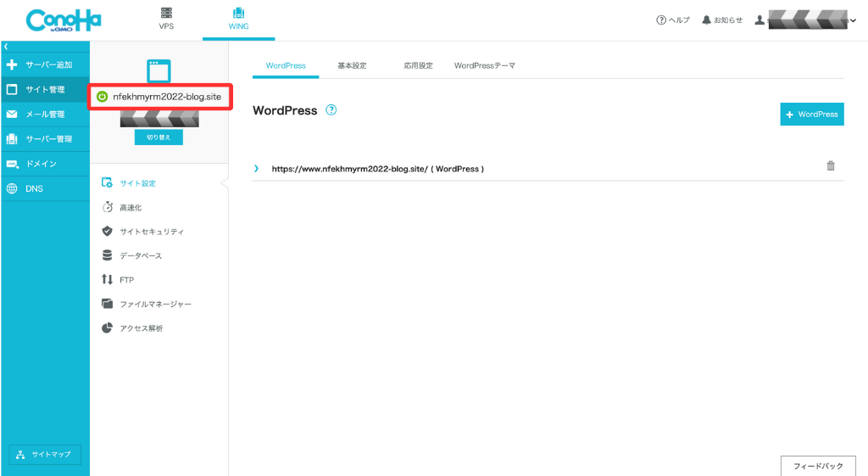Click the site window icon above domain
This screenshot has height=476, width=868.
pyautogui.click(x=159, y=71)
